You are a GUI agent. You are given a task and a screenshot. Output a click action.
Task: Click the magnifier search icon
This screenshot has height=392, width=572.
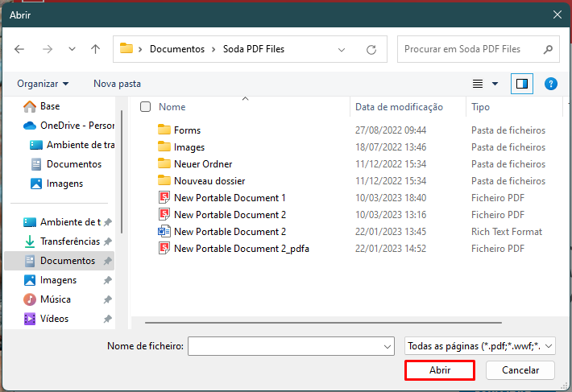point(548,49)
